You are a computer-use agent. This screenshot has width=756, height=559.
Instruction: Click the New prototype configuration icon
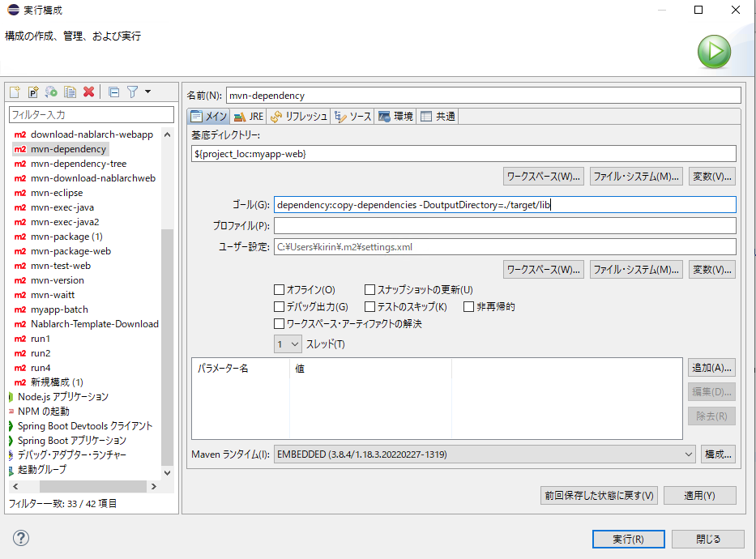point(32,92)
